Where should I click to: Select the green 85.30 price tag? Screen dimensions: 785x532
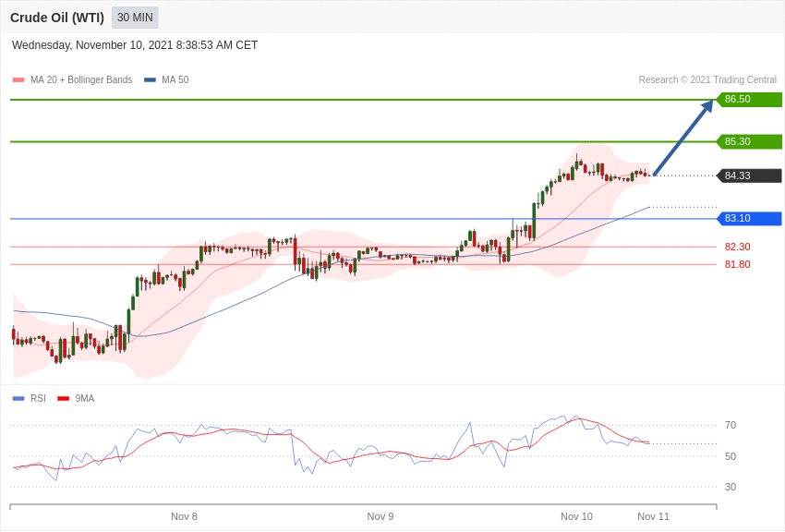coord(749,142)
